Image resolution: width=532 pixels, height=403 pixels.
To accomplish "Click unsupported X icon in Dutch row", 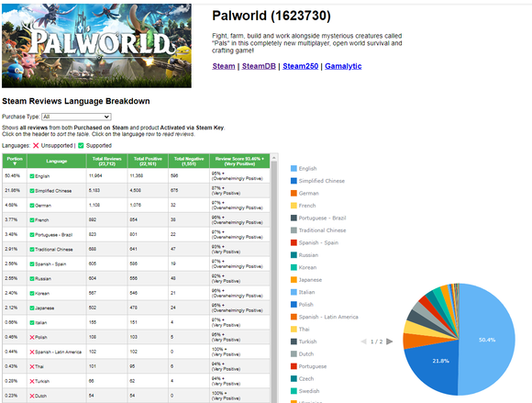I will point(32,396).
